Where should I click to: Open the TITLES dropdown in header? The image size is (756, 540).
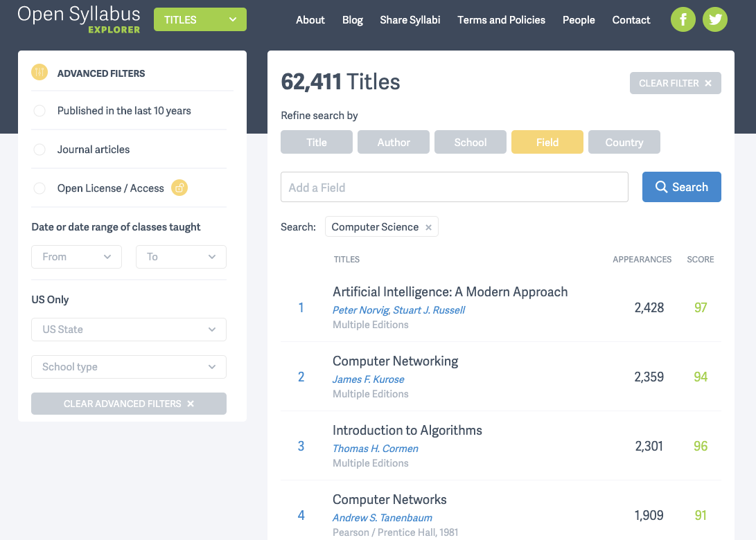(x=200, y=20)
